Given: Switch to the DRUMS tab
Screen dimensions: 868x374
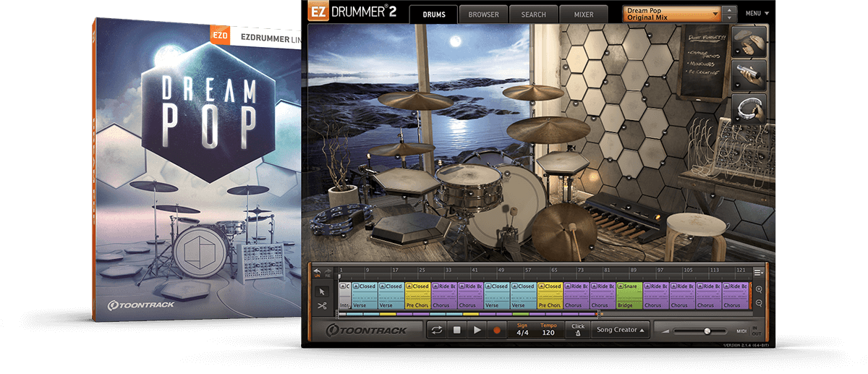Looking at the screenshot, I should click(x=433, y=14).
